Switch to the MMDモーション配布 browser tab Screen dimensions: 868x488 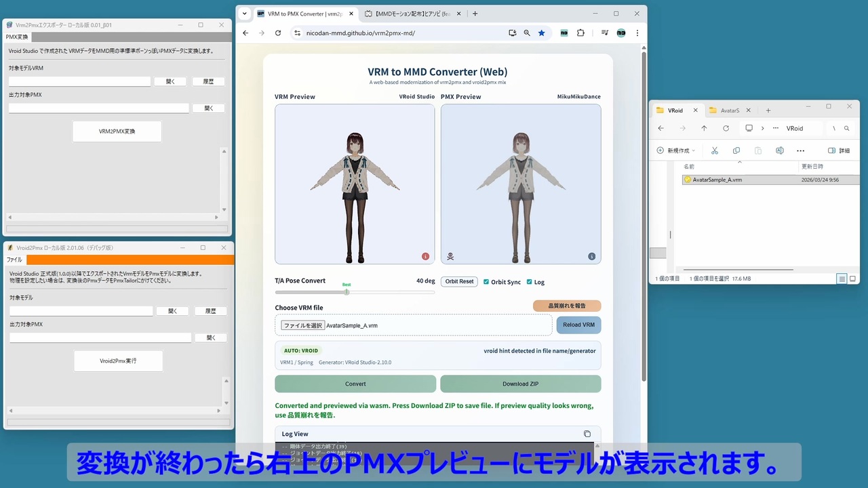pyautogui.click(x=412, y=14)
